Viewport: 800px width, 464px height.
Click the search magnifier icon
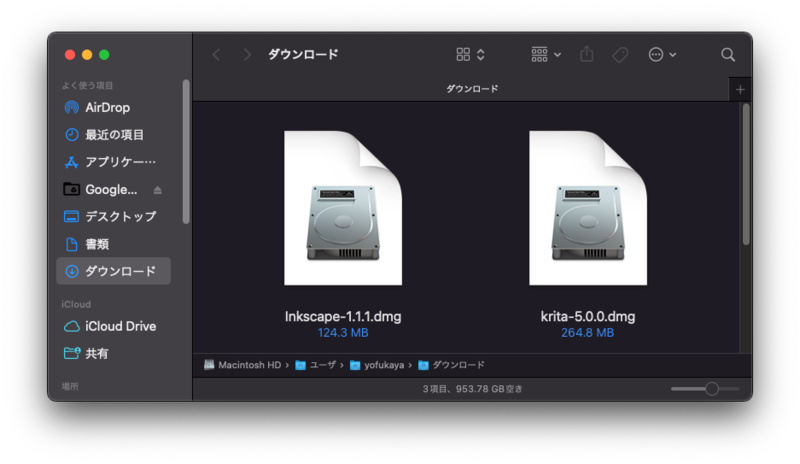[x=728, y=55]
